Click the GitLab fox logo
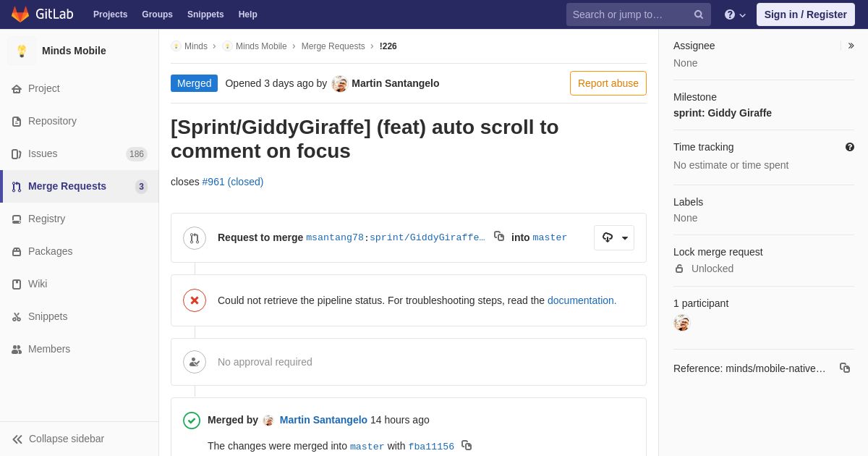 [20, 14]
